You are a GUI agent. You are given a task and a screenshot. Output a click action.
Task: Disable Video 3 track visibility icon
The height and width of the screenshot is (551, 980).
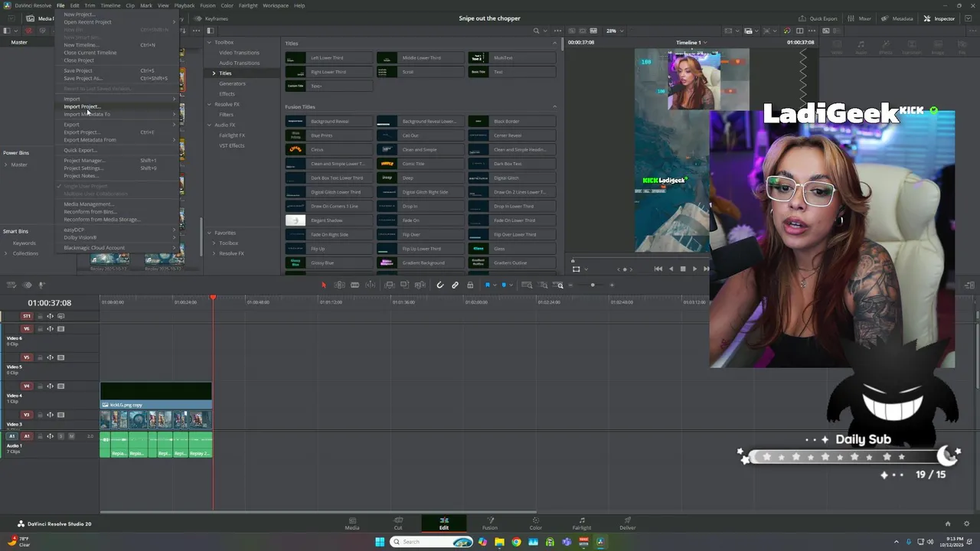click(60, 415)
